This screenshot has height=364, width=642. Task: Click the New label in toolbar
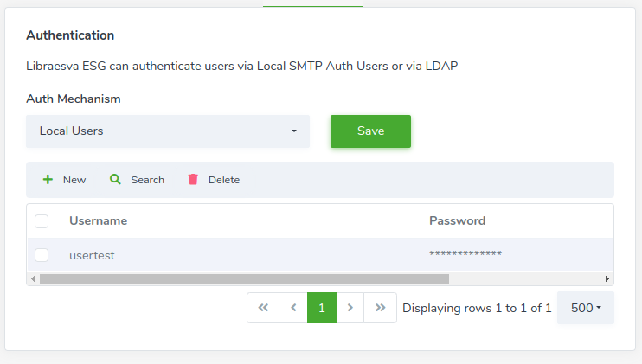tap(74, 180)
